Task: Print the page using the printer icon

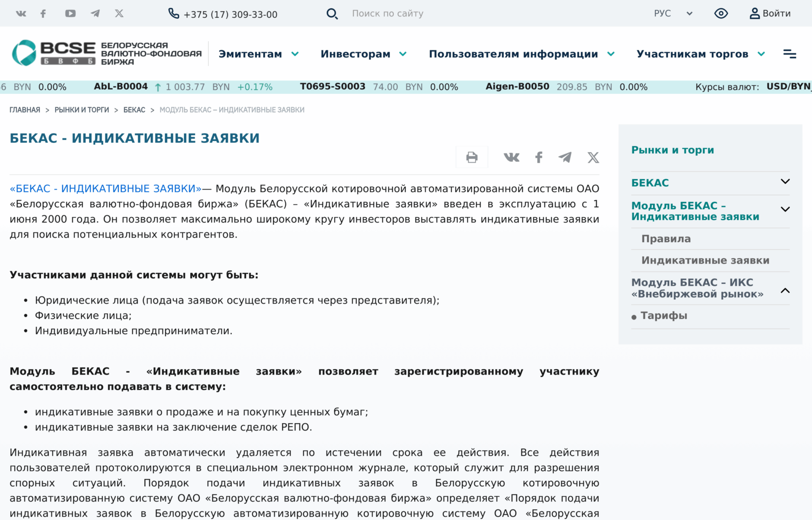Action: point(472,157)
